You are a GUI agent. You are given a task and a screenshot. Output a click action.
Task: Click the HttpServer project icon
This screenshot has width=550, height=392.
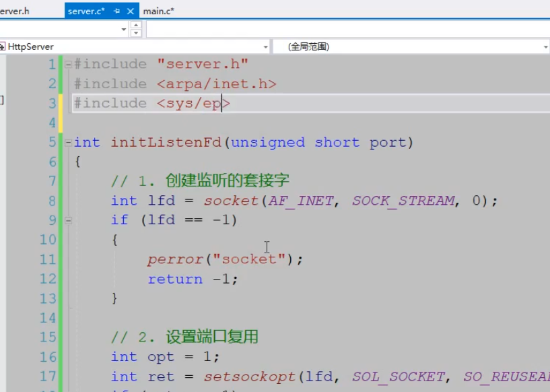pyautogui.click(x=3, y=46)
